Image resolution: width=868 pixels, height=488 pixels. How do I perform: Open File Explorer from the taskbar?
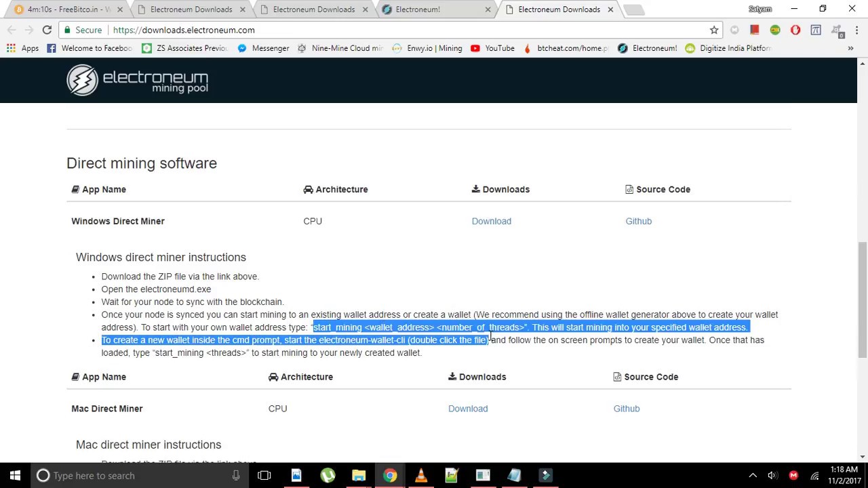point(359,475)
